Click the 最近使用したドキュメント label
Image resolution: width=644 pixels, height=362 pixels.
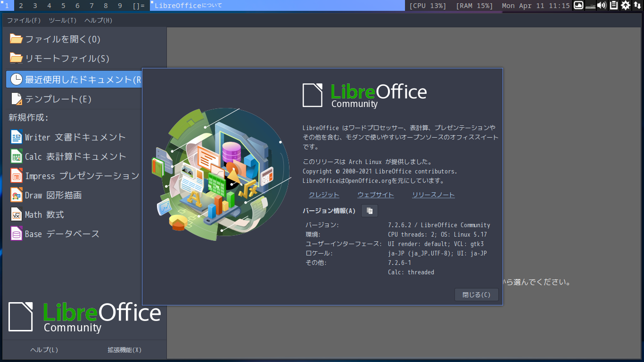pos(83,80)
